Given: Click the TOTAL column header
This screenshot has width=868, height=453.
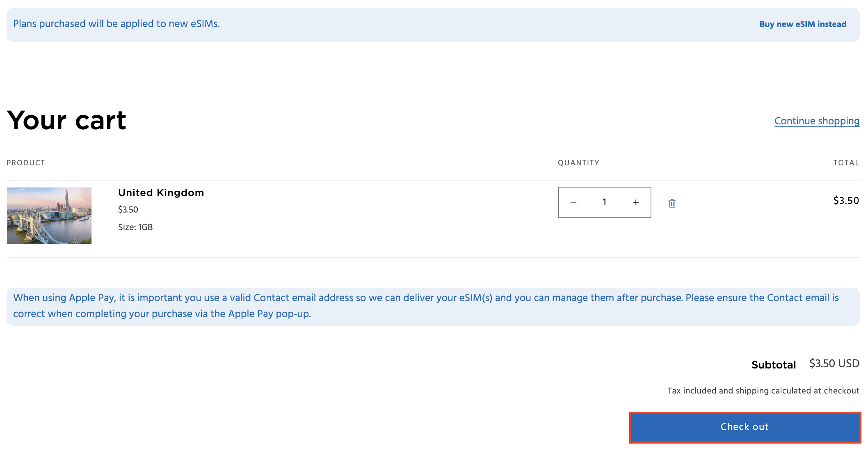Looking at the screenshot, I should (x=846, y=162).
